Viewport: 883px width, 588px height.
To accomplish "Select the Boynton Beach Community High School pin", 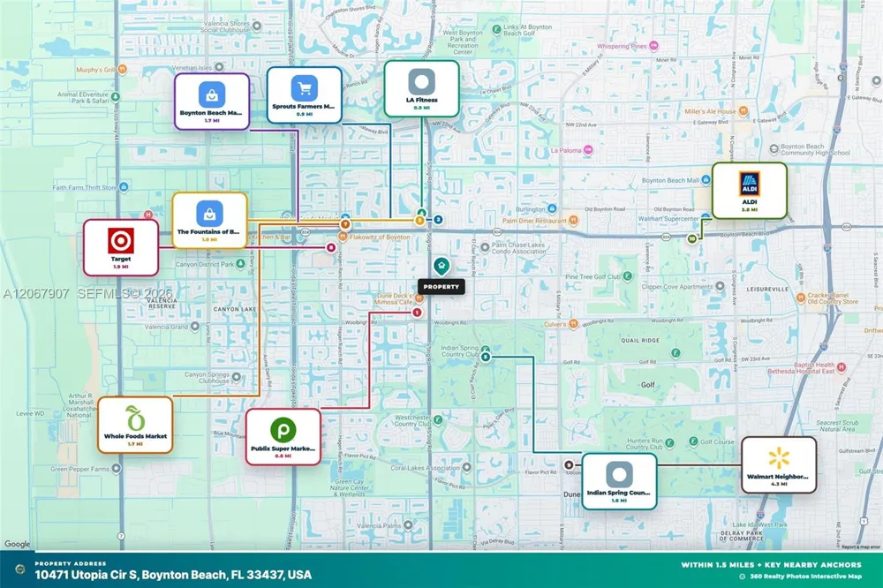I will point(774,149).
